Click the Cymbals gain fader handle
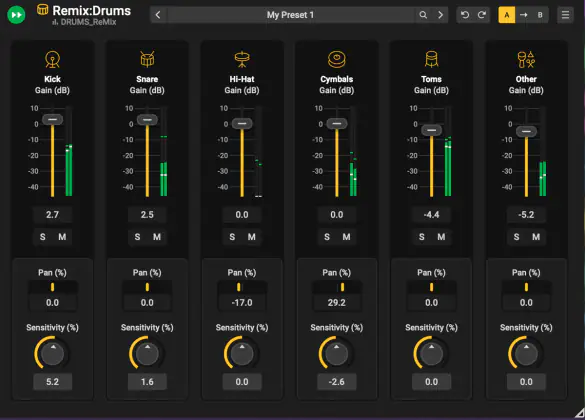Screen dimensions: 585x420 pyautogui.click(x=337, y=123)
